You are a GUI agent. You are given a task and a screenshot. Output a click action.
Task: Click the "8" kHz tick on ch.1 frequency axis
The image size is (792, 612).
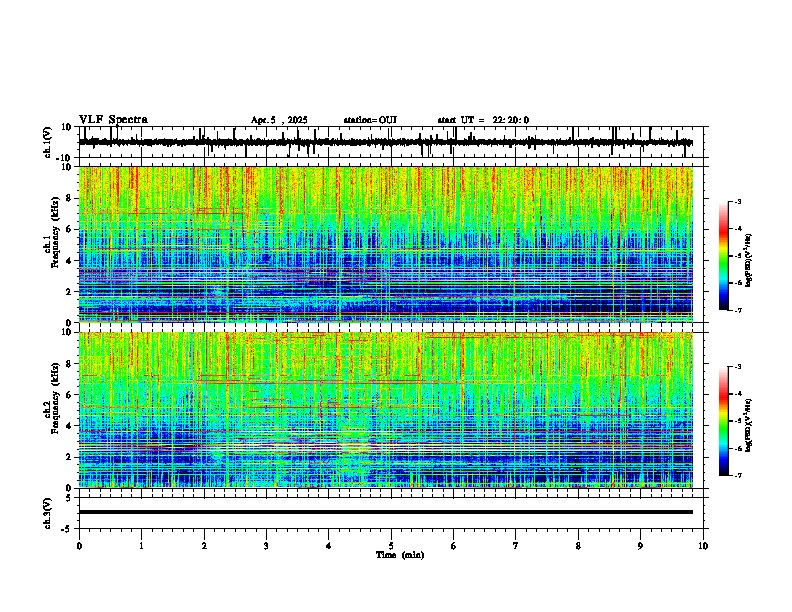pyautogui.click(x=70, y=198)
